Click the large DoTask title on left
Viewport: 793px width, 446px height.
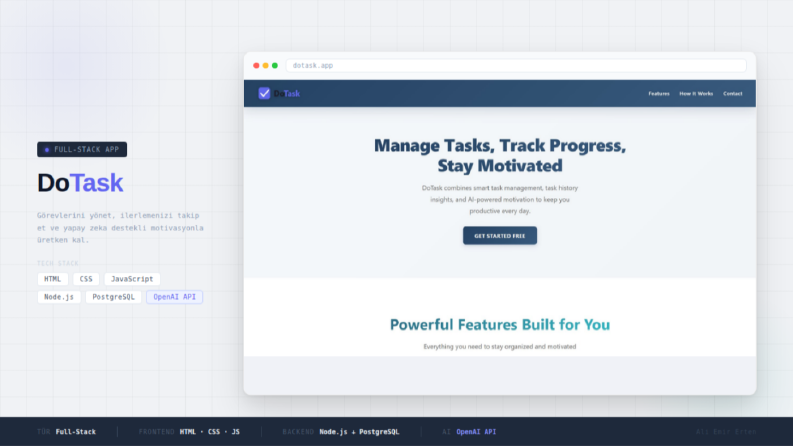[80, 183]
